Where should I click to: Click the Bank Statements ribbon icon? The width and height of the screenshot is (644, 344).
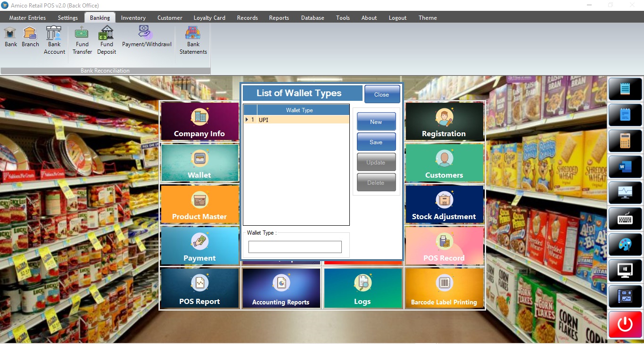pos(193,40)
